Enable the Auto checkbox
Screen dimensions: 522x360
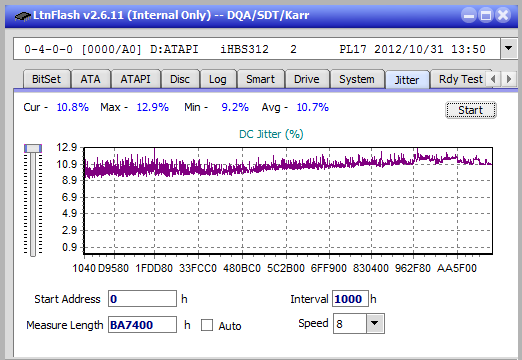tap(207, 325)
